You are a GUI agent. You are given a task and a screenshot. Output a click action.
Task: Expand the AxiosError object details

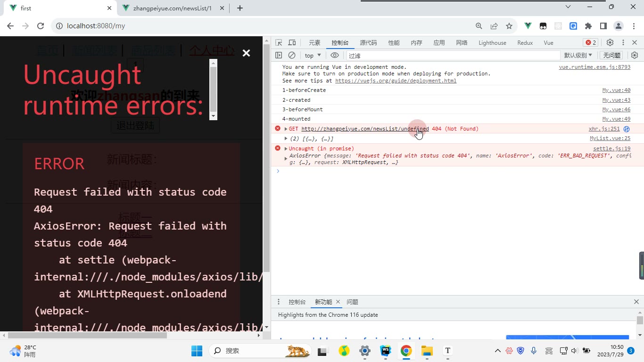click(286, 159)
